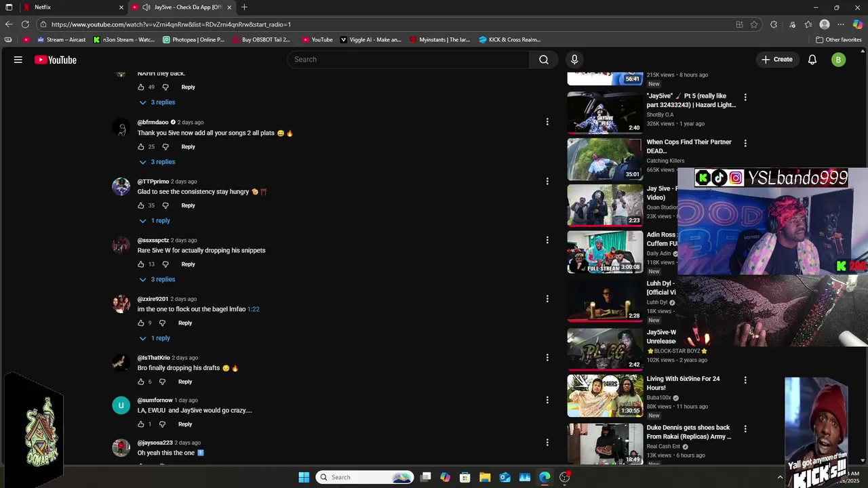The image size is (868, 488).
Task: Refresh the current page
Action: [25, 24]
